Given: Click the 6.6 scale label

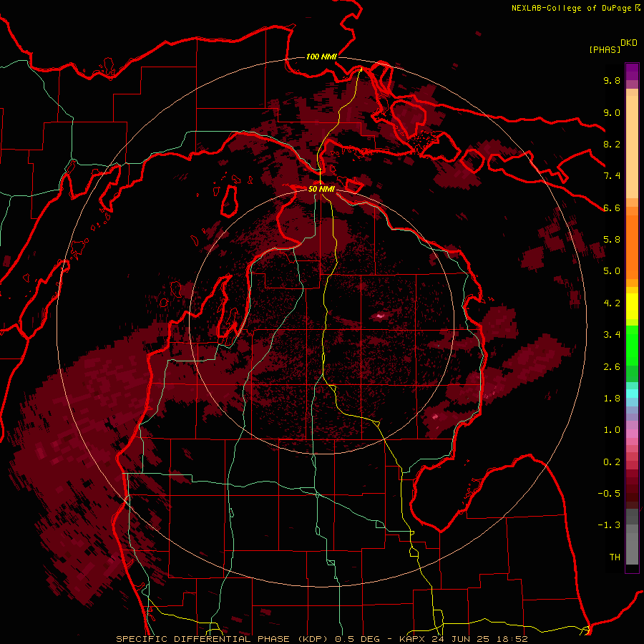Looking at the screenshot, I should pos(612,208).
